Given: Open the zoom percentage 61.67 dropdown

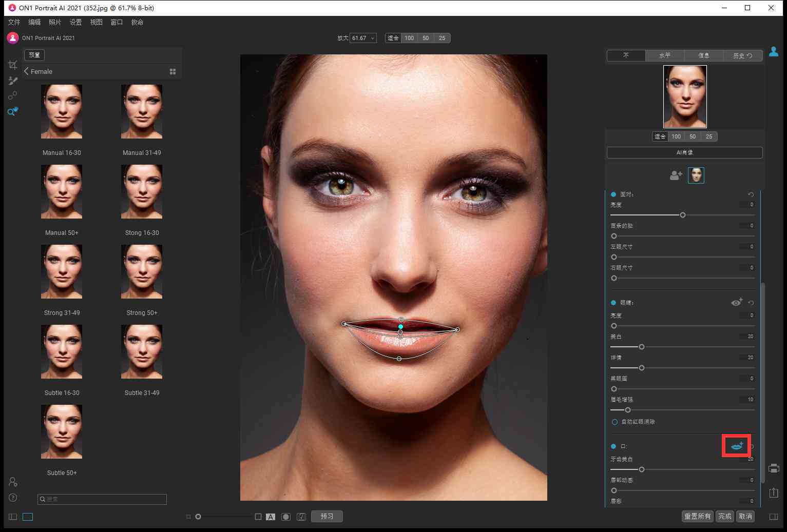Looking at the screenshot, I should point(363,38).
